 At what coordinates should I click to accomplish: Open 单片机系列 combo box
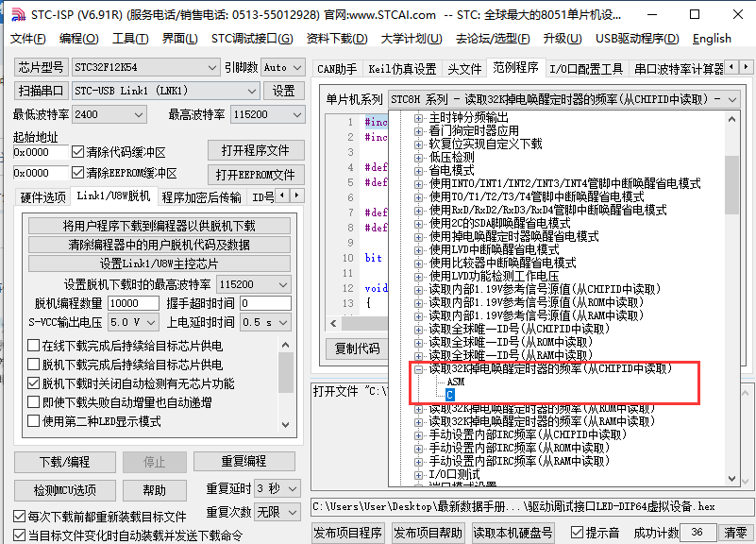563,100
